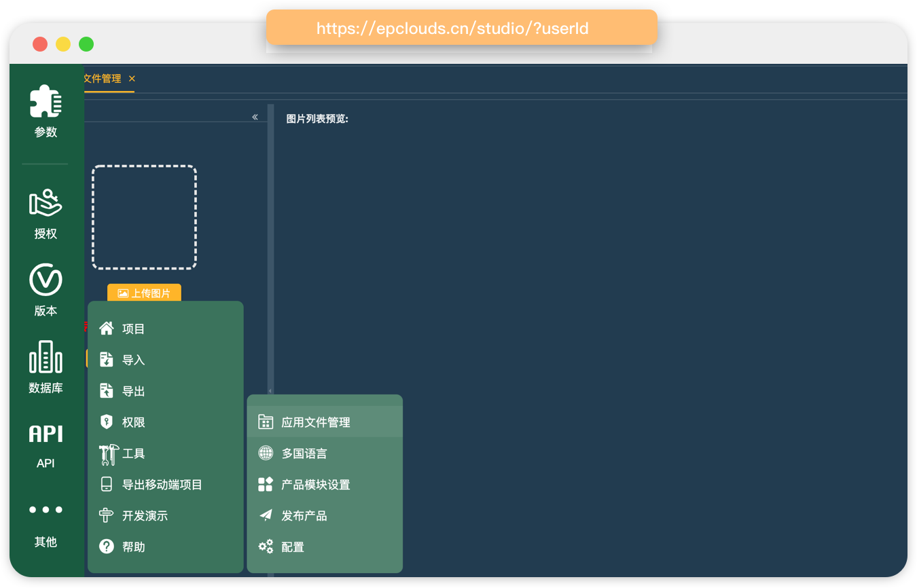
Task: Click the question mark icon beside 帮助
Action: pyautogui.click(x=107, y=547)
